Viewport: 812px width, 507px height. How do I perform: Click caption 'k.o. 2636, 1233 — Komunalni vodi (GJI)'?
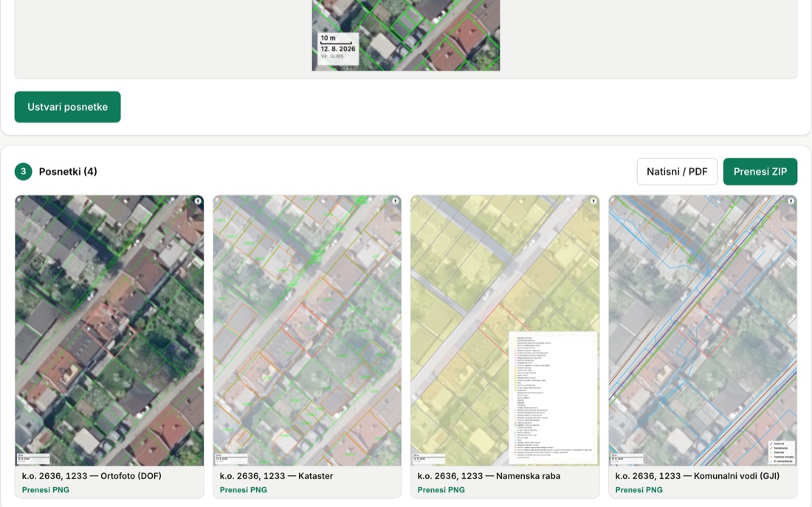(697, 476)
